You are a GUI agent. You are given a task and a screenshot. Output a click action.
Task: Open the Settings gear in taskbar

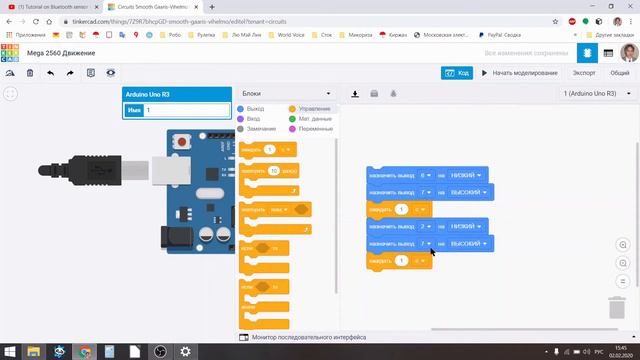coord(185,352)
